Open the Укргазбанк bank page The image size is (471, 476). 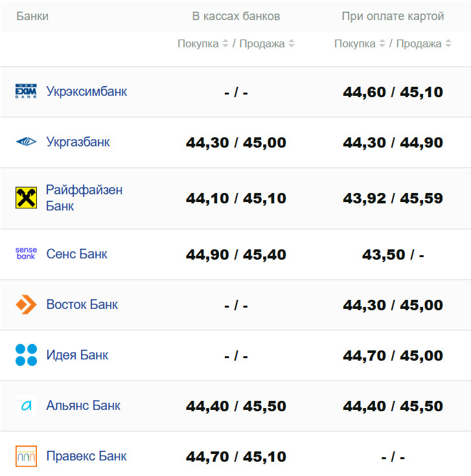pyautogui.click(x=78, y=142)
